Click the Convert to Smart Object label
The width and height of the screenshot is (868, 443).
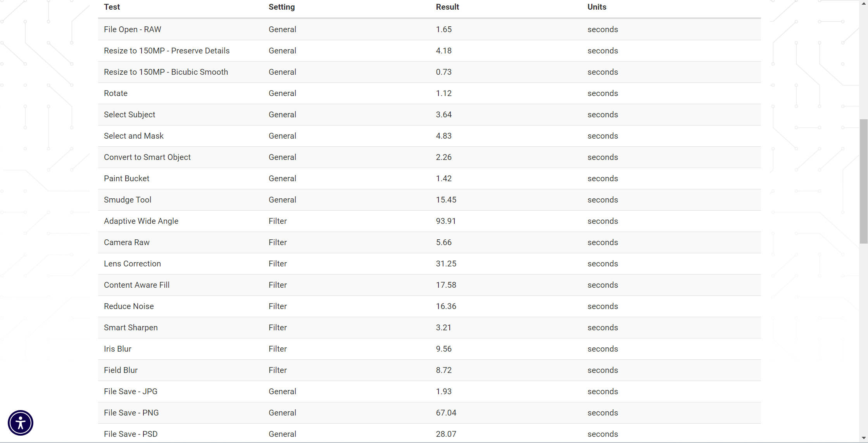coord(147,157)
